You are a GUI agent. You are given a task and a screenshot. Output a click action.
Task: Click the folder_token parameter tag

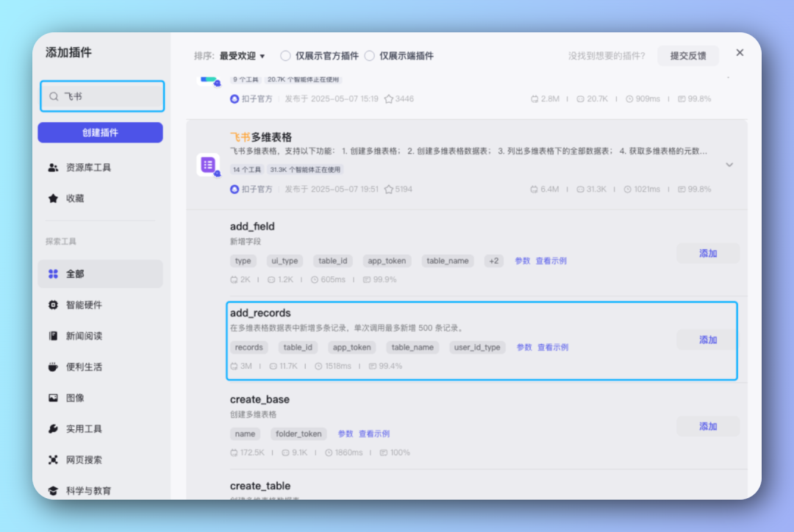(298, 434)
